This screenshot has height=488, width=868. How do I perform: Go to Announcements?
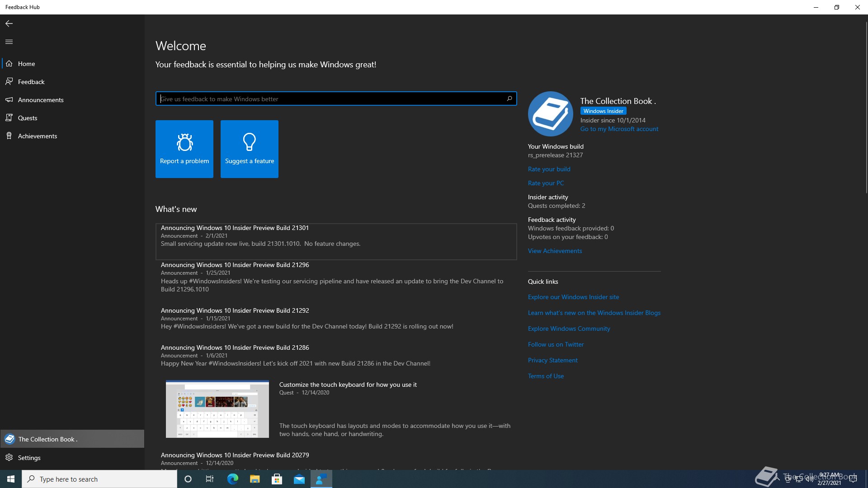pos(72,100)
